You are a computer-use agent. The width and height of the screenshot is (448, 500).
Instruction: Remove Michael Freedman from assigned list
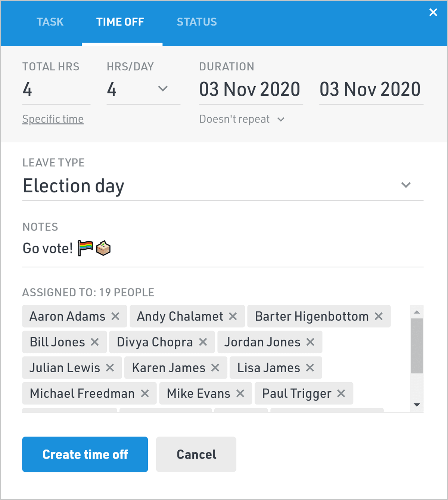[145, 393]
